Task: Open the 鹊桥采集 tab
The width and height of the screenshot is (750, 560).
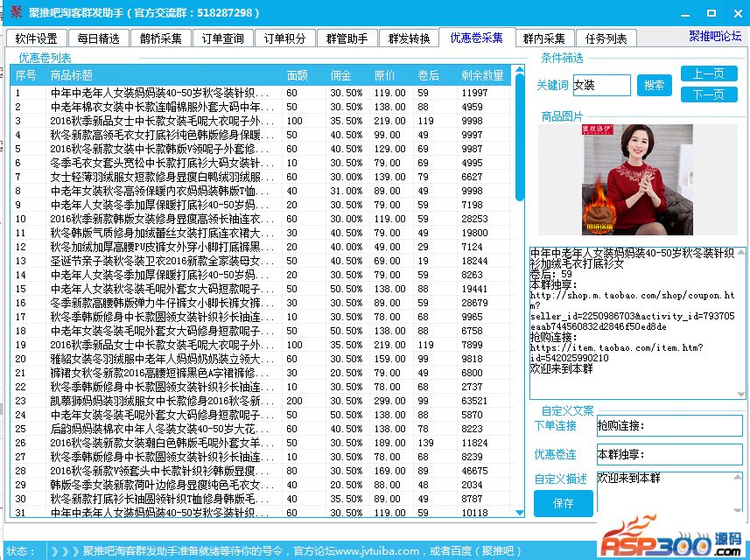Action: tap(161, 38)
